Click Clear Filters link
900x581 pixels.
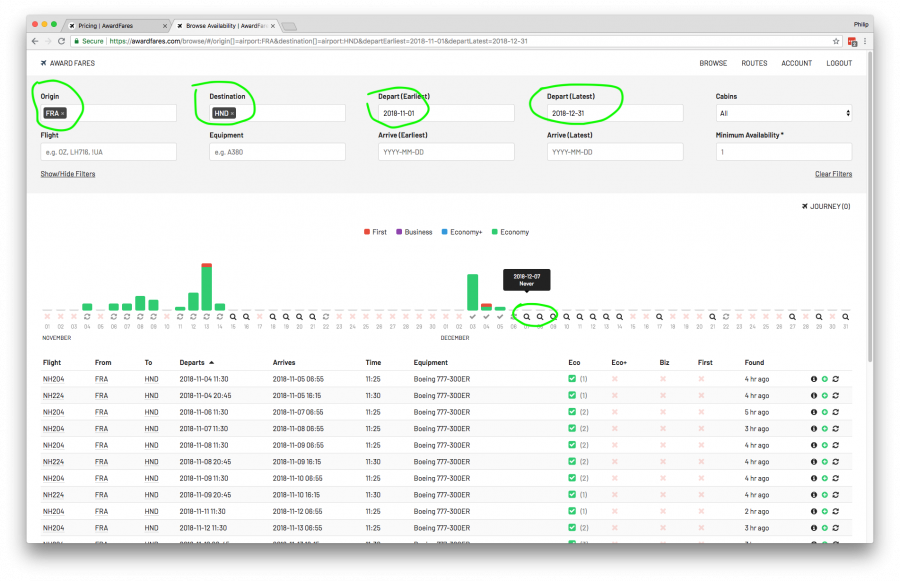point(833,174)
